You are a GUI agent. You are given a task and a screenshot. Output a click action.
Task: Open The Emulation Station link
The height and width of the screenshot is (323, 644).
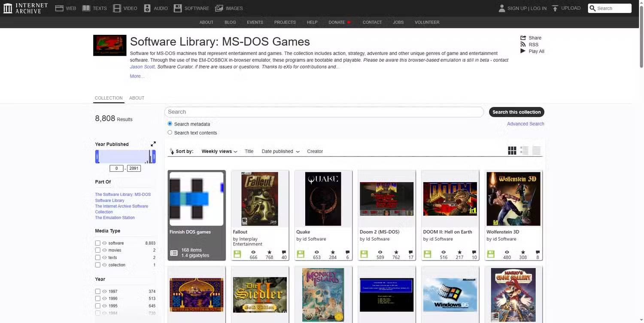click(x=115, y=218)
